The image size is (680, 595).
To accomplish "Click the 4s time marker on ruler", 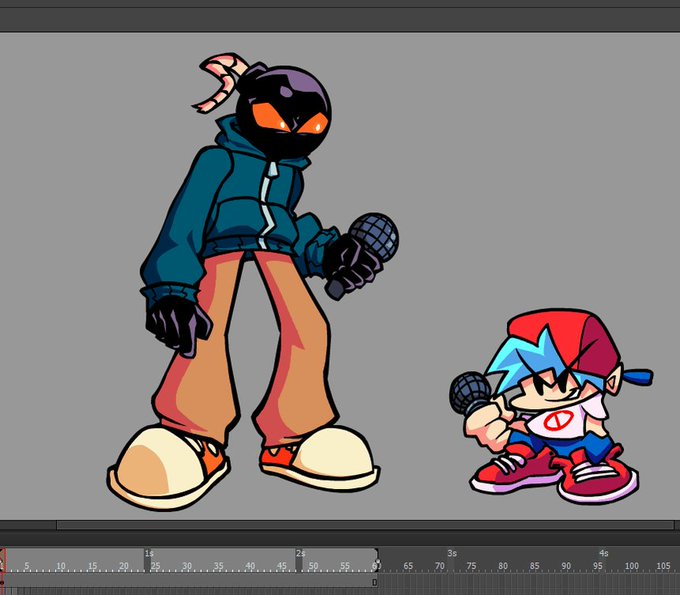I will coord(604,553).
